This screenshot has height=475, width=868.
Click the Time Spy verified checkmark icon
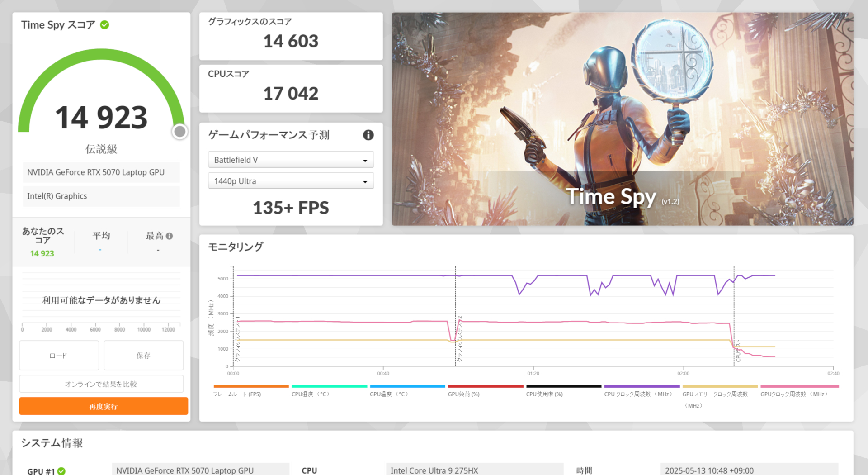104,25
